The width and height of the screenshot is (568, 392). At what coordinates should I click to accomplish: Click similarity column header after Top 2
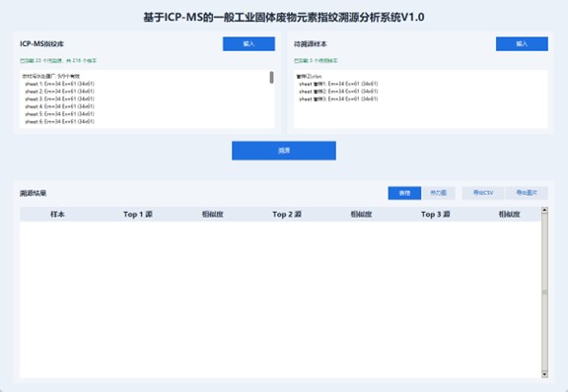361,215
